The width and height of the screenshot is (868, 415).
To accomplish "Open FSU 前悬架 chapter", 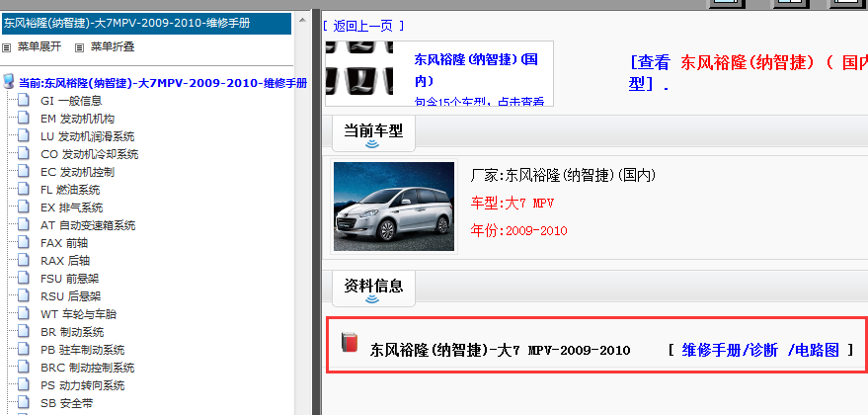I will 70,278.
